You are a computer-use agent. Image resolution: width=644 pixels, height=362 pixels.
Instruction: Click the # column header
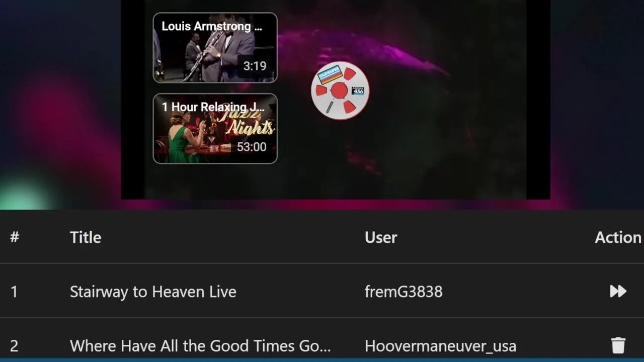[15, 237]
